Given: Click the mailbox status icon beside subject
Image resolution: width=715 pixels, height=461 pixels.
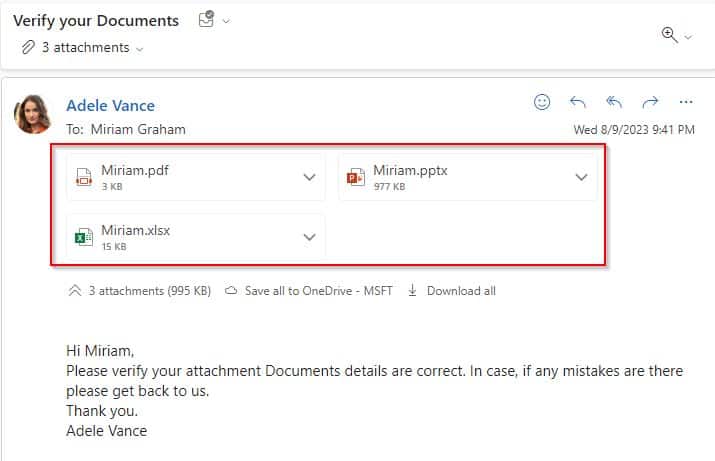Looking at the screenshot, I should [x=207, y=20].
